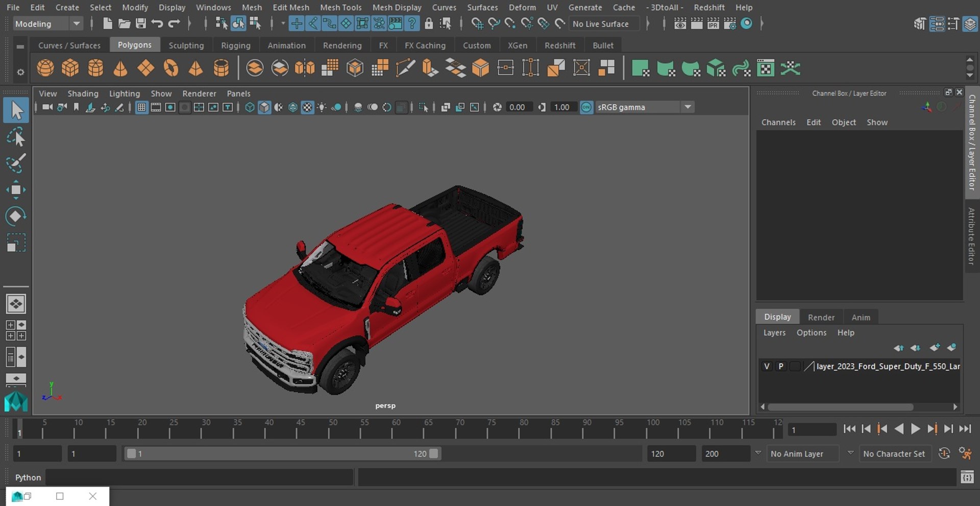Click the time range slider bar
Screen dimensions: 980x506
tap(283, 453)
